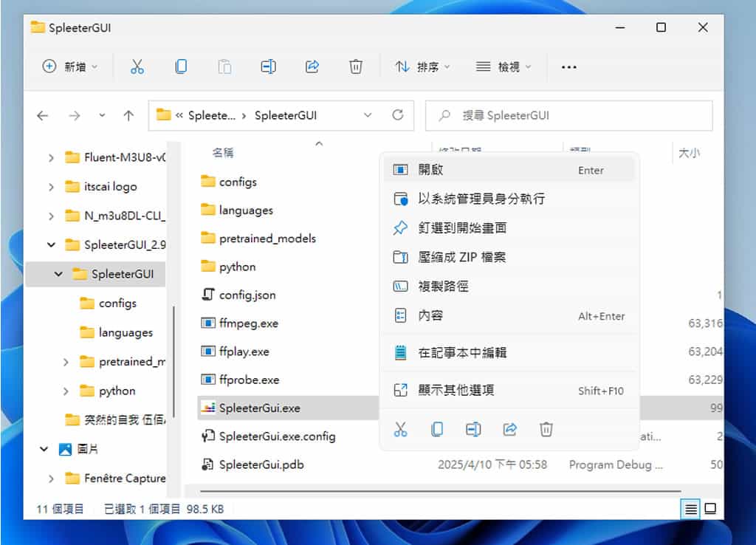Choose 在記事本中編輯 Edit in Notepad

tap(509, 352)
